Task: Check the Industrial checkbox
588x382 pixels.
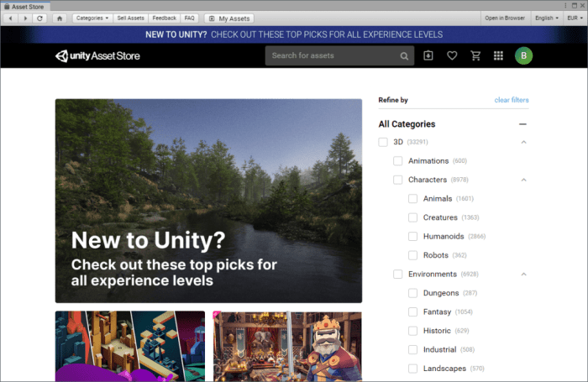Action: pyautogui.click(x=413, y=350)
